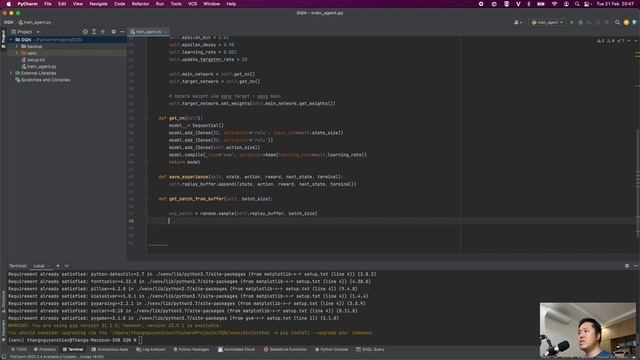Screen dimensions: 640x360
Task: Click the get_batch_from_buffer method definition line
Action: coord(215,199)
